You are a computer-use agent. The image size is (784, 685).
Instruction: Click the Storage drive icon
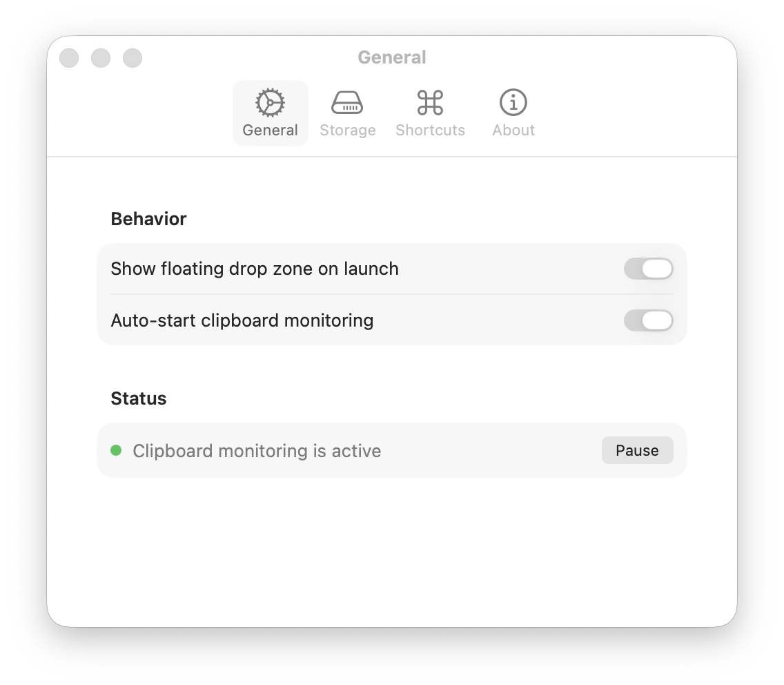pyautogui.click(x=347, y=102)
